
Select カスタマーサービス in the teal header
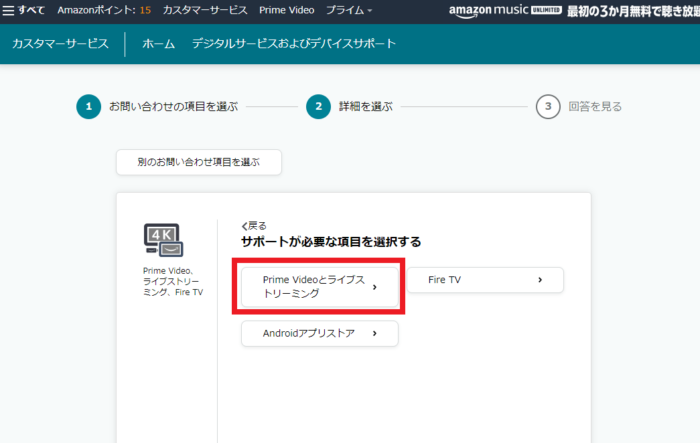tap(60, 43)
